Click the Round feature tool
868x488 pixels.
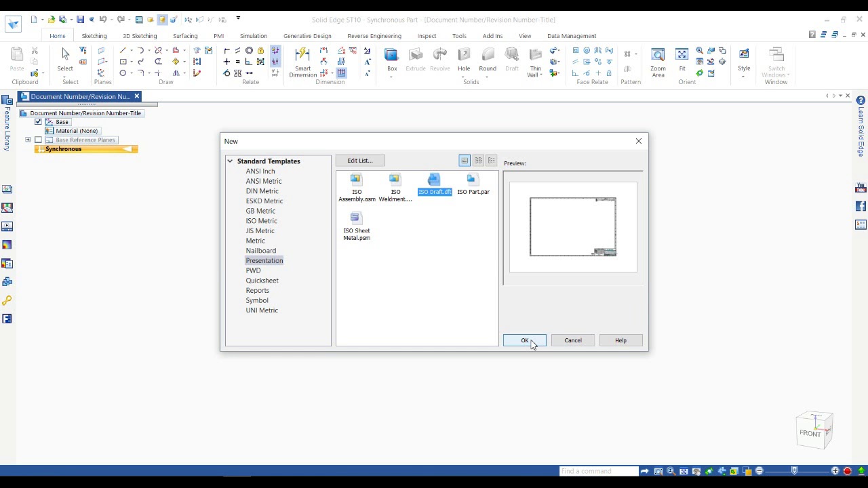(488, 58)
